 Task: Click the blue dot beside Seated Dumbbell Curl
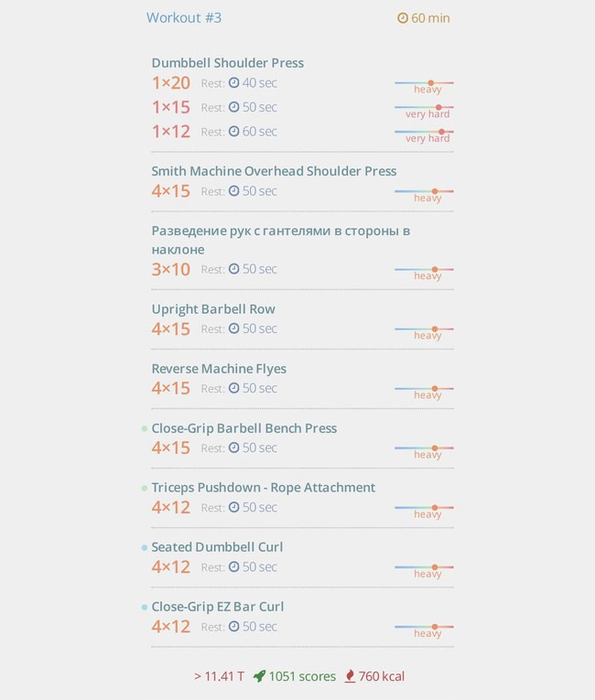145,547
